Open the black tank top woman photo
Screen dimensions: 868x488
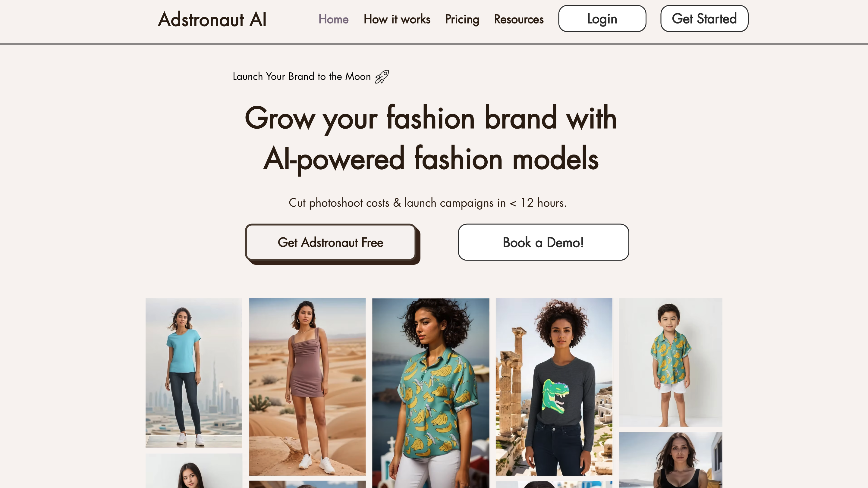[671, 460]
